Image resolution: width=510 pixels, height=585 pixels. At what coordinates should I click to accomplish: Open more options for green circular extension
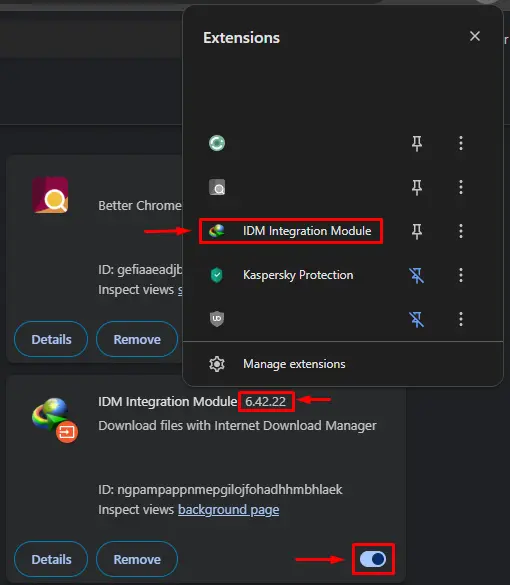click(461, 143)
